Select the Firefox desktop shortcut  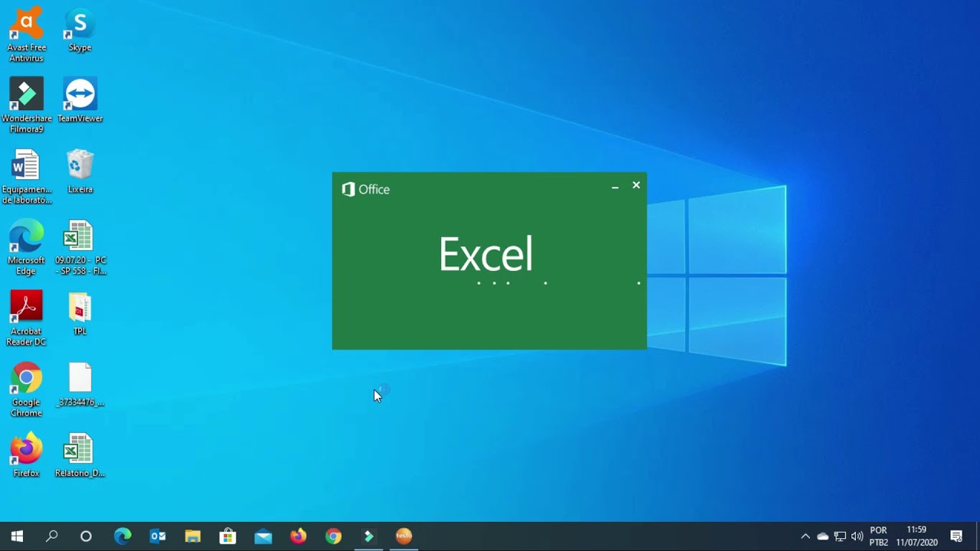[26, 456]
